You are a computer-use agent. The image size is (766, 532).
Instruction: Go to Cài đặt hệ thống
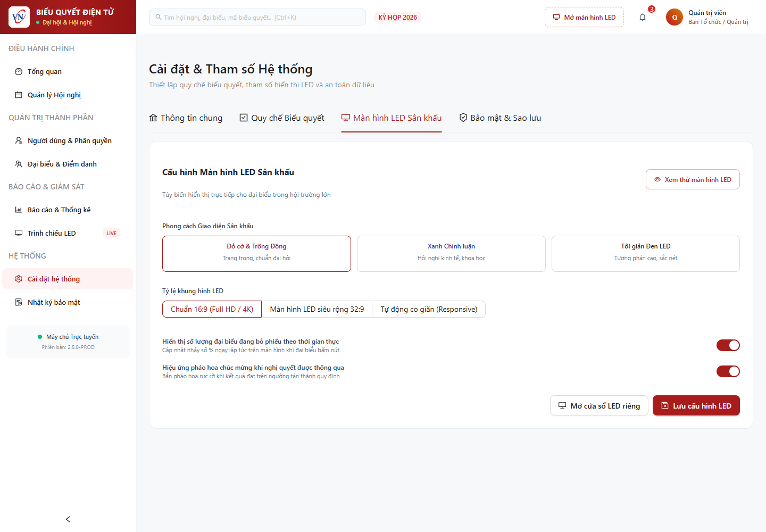pos(68,279)
